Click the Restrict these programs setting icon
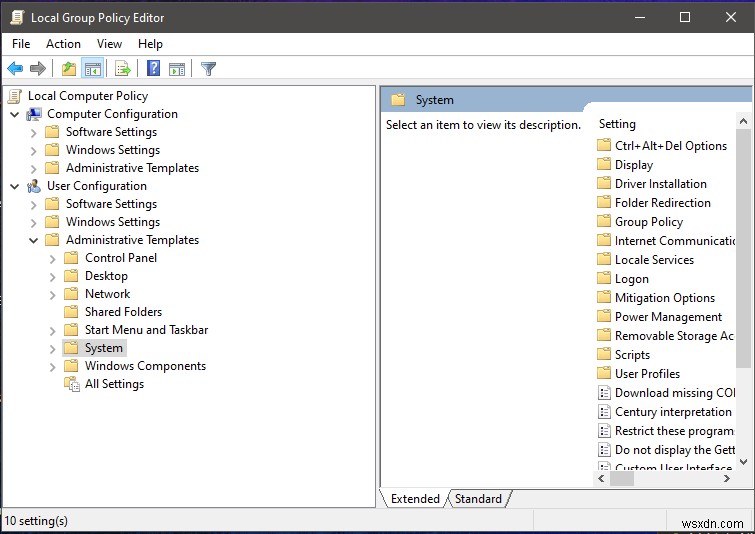Viewport: 755px width, 534px height. (604, 430)
